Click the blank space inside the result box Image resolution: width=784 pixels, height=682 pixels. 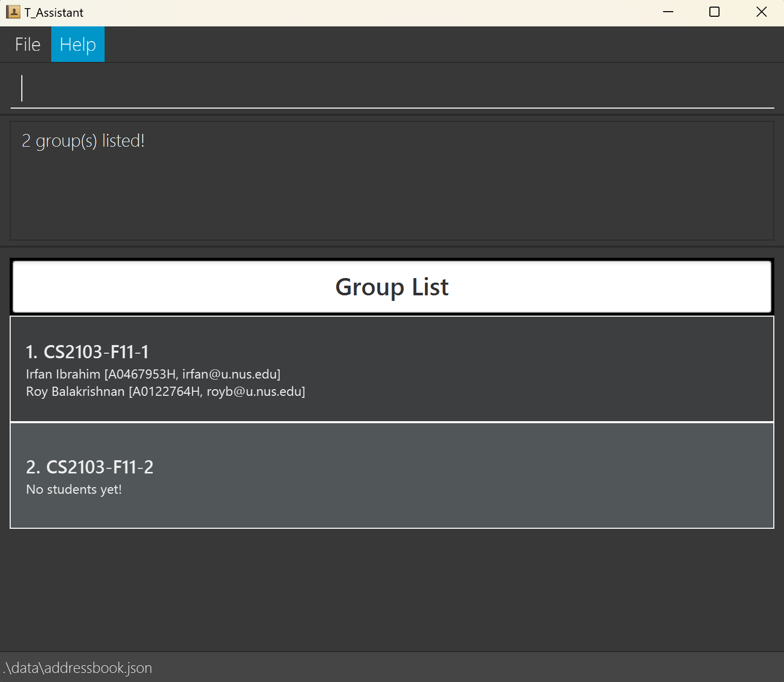pyautogui.click(x=392, y=198)
